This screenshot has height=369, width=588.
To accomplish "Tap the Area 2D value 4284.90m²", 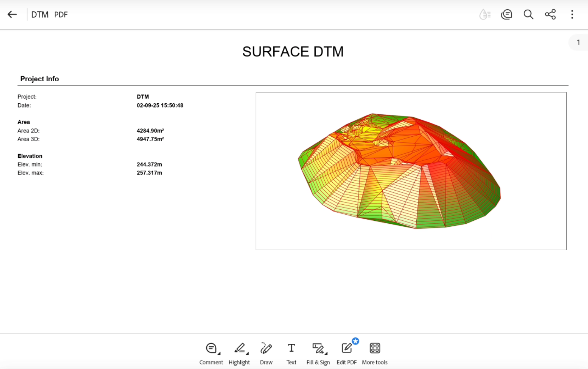I will click(x=150, y=131).
